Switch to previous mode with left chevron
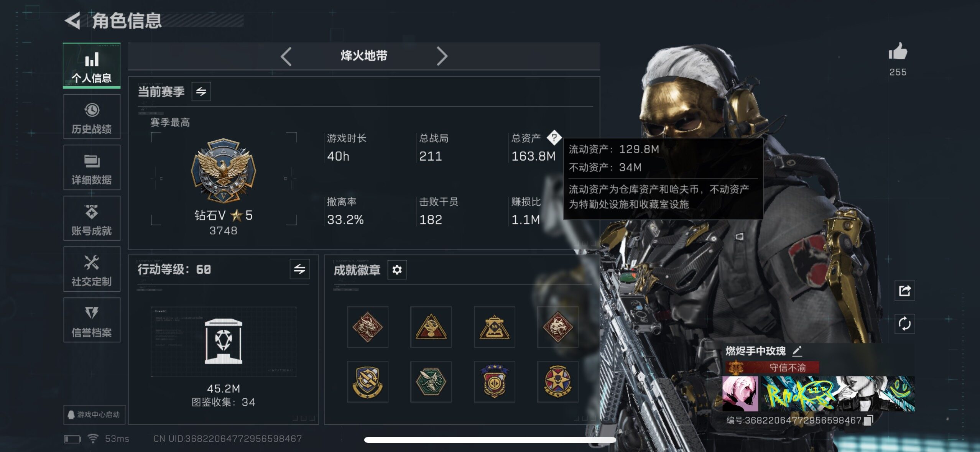This screenshot has width=980, height=452. [x=286, y=56]
